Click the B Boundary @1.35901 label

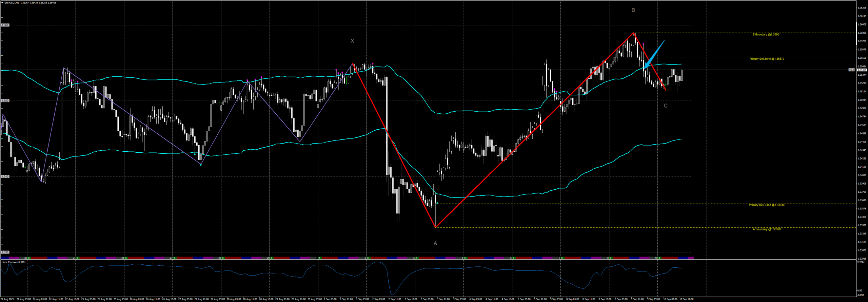point(766,35)
